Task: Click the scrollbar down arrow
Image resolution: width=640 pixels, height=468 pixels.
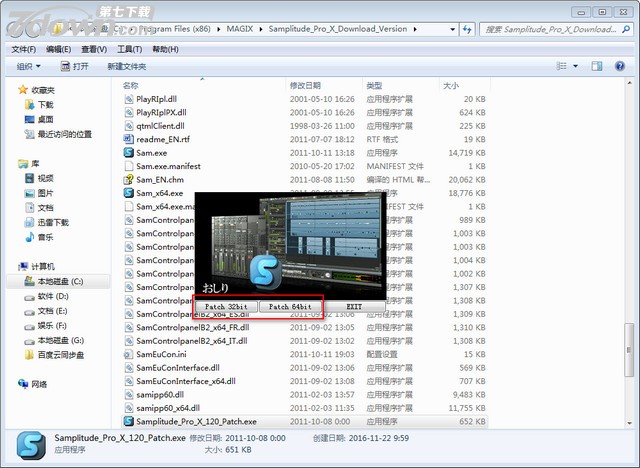Action: (x=629, y=423)
